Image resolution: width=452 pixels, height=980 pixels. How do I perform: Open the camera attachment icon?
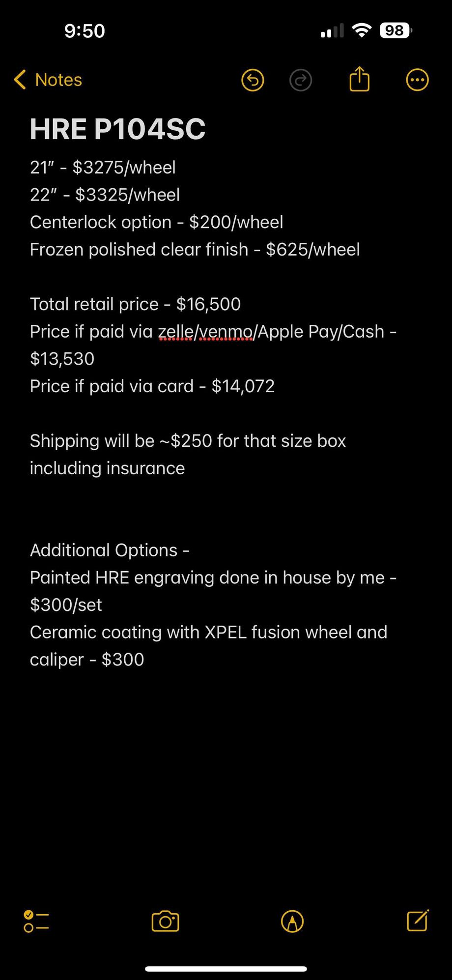click(166, 921)
